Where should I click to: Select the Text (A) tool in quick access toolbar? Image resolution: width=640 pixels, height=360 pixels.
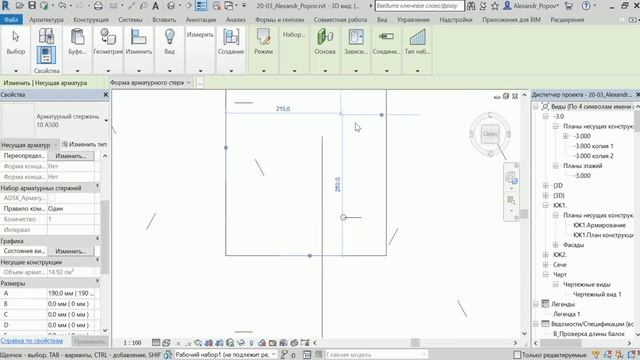(x=156, y=6)
